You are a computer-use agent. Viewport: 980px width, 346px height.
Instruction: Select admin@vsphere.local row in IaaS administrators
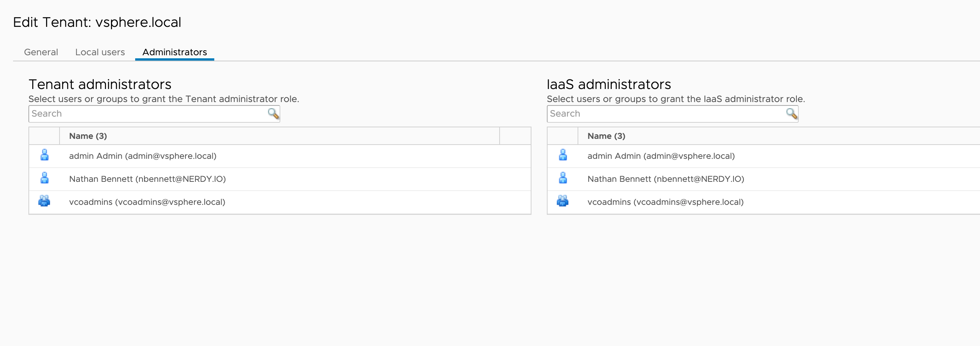[x=661, y=156]
